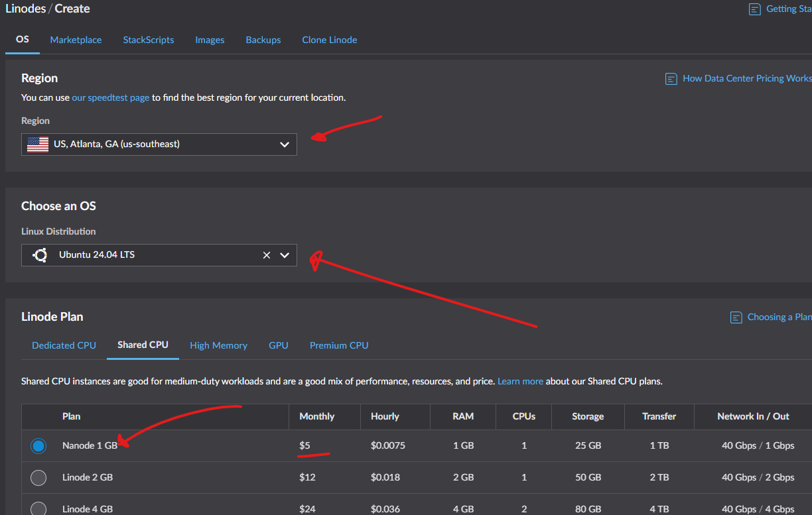This screenshot has width=812, height=515.
Task: Select the High Memory plan tab
Action: (x=218, y=345)
